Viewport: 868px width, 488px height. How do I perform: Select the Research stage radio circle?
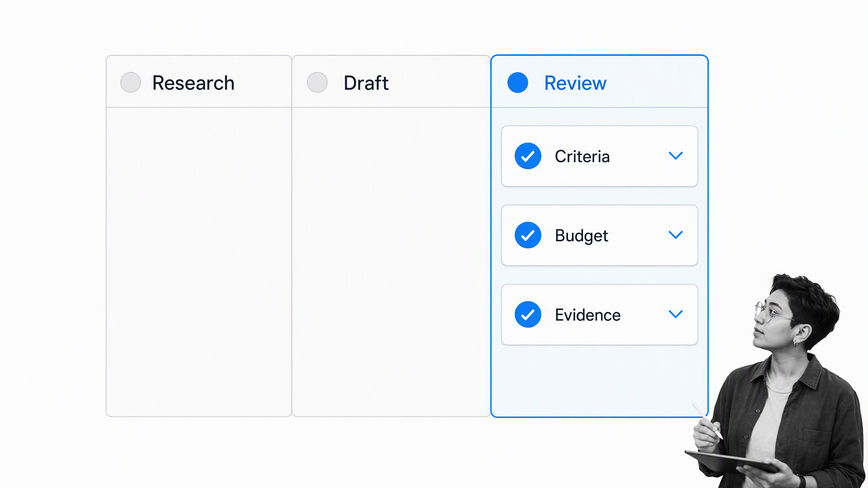click(131, 82)
